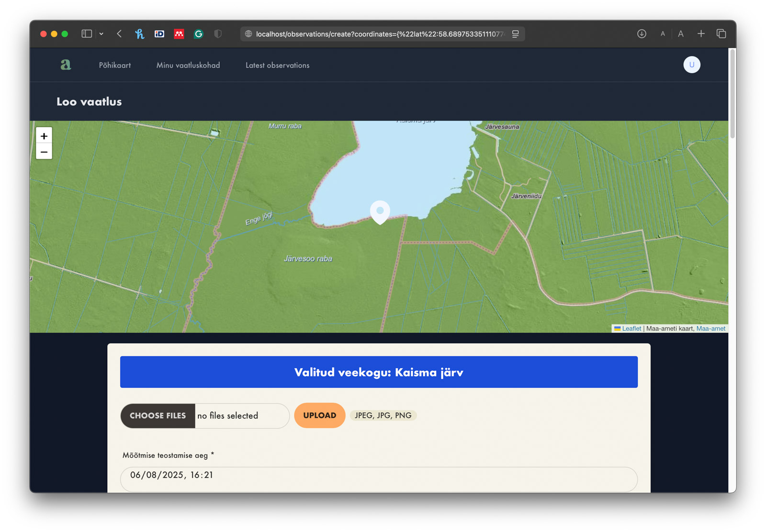Open the Minu vaatluskohad page

[188, 65]
